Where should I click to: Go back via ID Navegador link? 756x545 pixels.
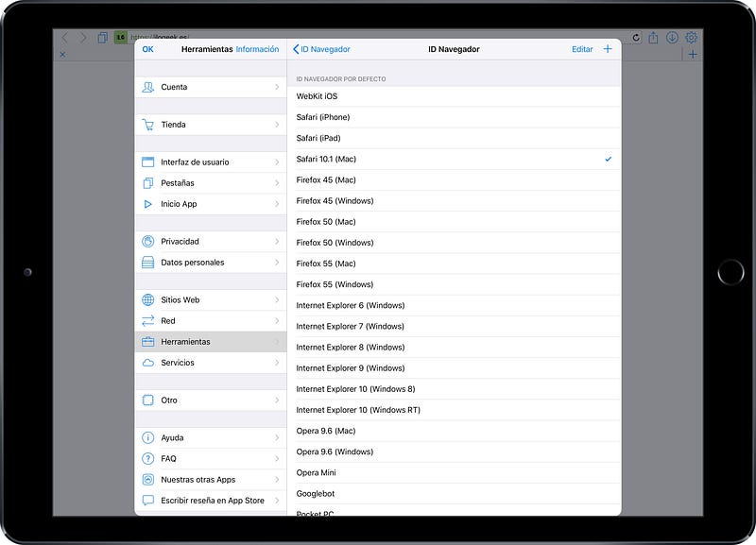pyautogui.click(x=321, y=49)
